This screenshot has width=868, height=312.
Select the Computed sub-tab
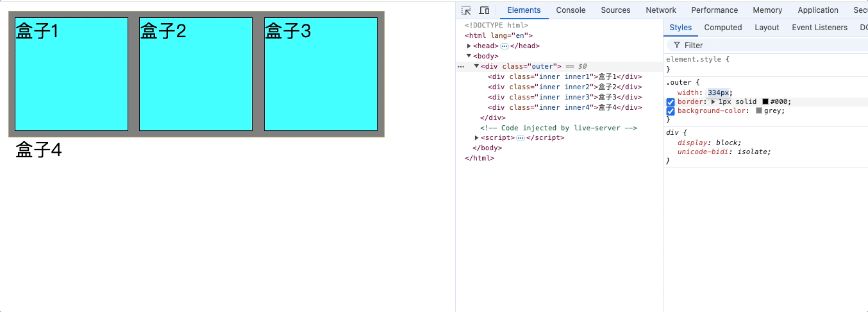point(722,28)
